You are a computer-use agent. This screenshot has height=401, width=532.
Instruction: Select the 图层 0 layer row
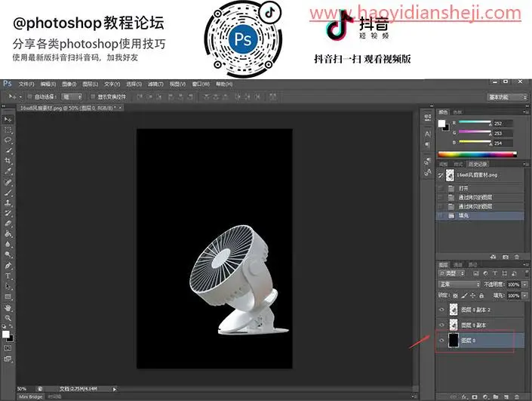[x=480, y=341]
